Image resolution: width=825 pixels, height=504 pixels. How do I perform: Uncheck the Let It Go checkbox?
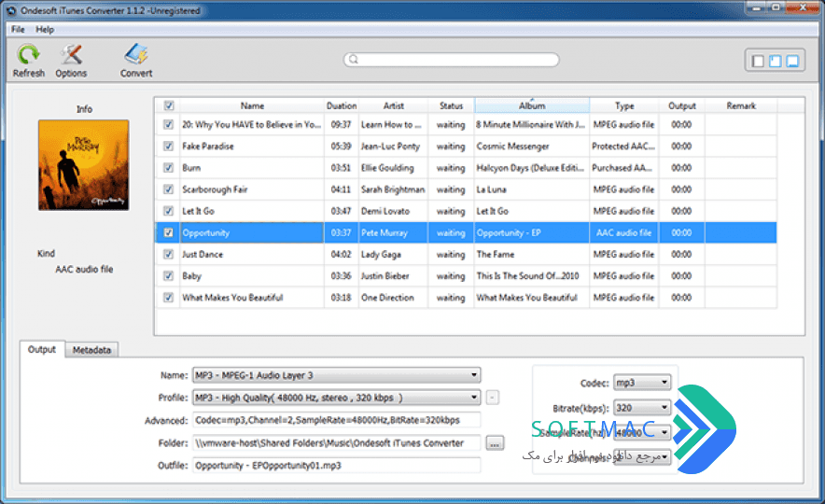pyautogui.click(x=168, y=211)
